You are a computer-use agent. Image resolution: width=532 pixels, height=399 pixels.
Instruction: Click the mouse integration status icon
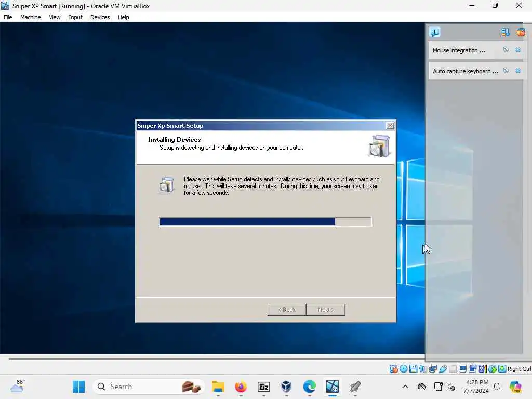[493, 369]
